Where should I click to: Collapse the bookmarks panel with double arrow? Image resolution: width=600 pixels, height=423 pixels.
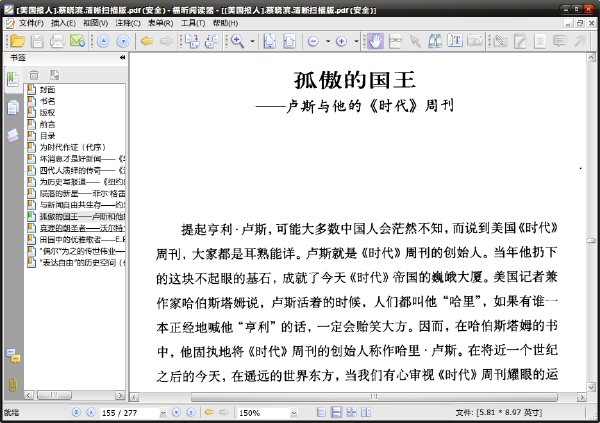122,57
